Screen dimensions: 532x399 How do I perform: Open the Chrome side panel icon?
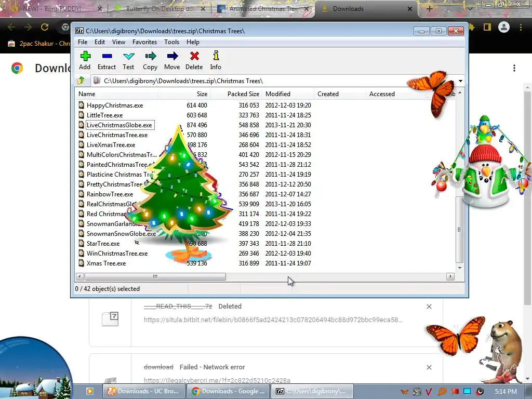click(x=487, y=27)
